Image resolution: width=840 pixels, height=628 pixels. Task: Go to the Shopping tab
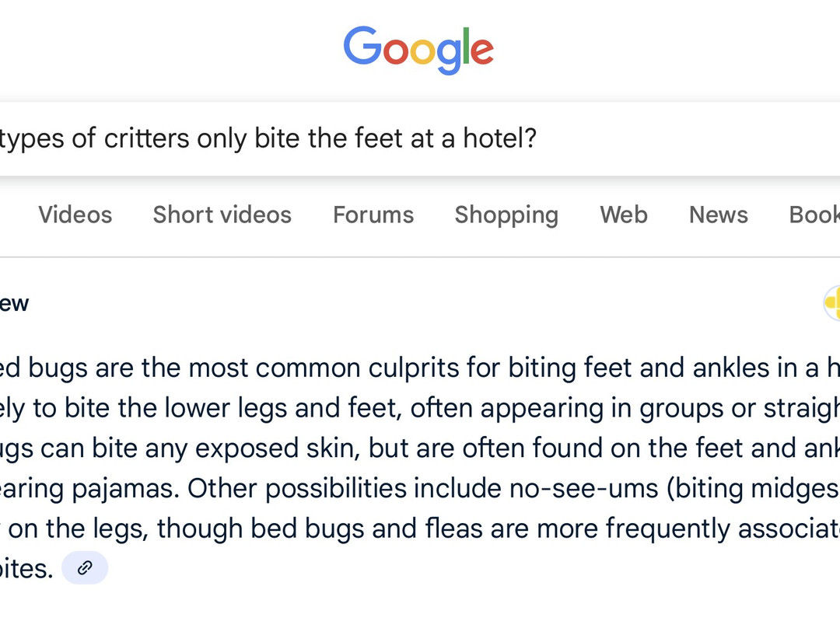pos(506,215)
